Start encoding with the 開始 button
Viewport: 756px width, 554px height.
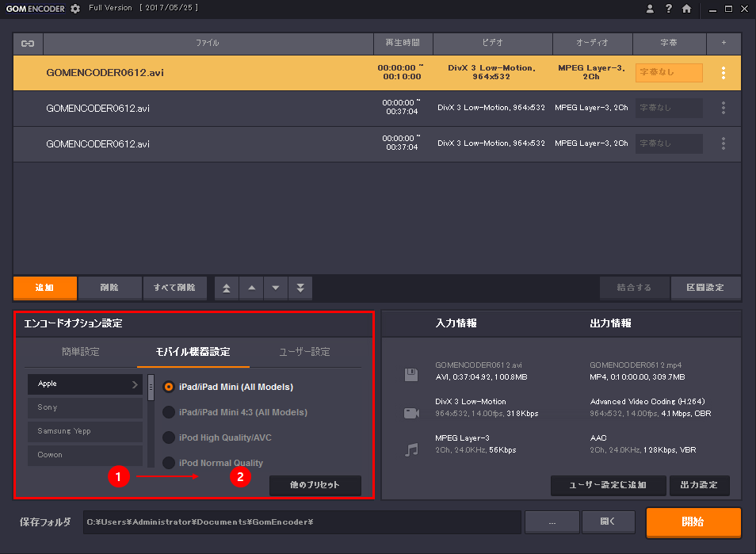(693, 522)
